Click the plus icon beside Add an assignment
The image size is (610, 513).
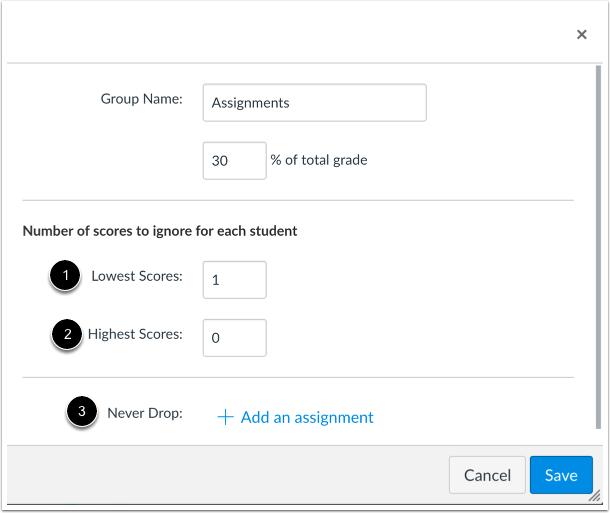[225, 418]
